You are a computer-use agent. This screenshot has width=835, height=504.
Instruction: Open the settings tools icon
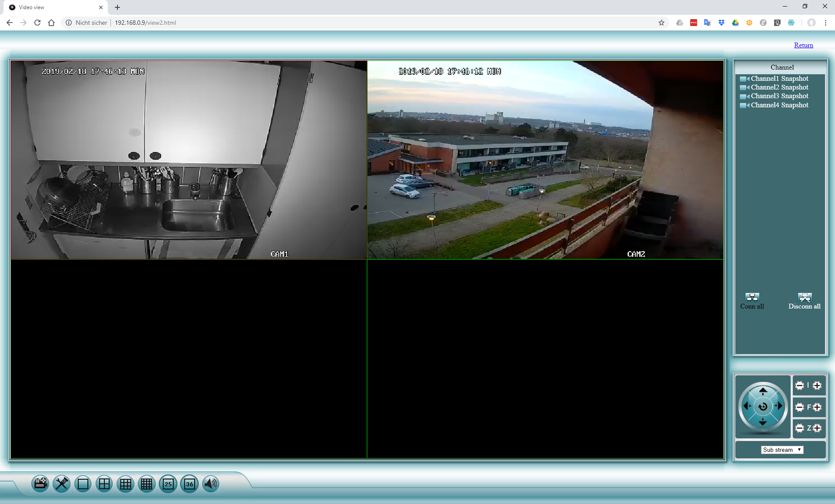click(x=61, y=484)
